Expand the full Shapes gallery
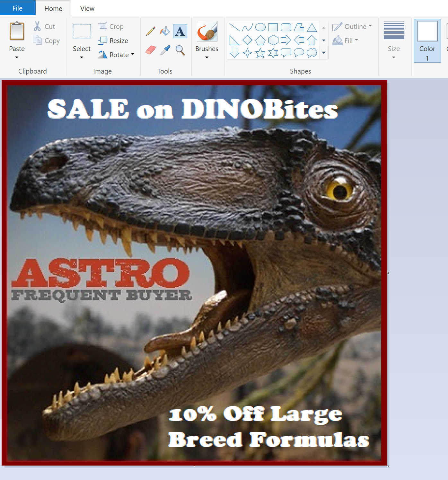448x480 pixels. pos(324,53)
